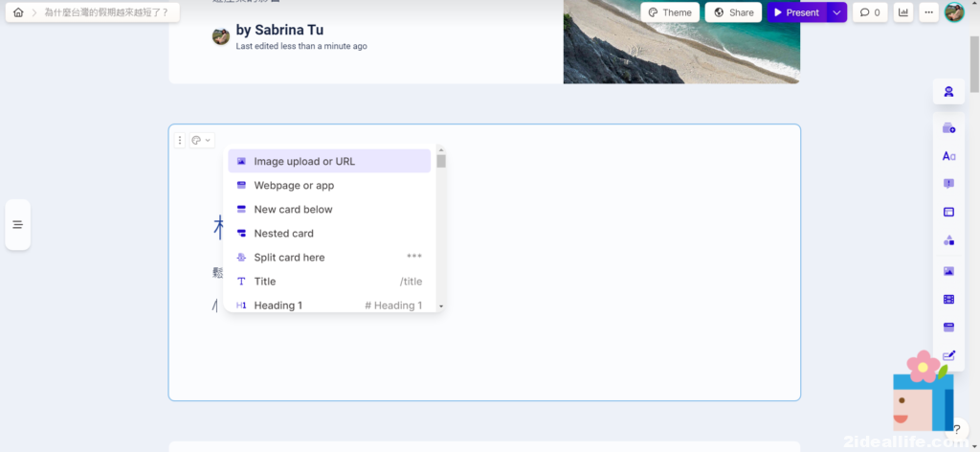This screenshot has width=980, height=452.
Task: Open the outline list icon on left
Action: pyautogui.click(x=17, y=224)
